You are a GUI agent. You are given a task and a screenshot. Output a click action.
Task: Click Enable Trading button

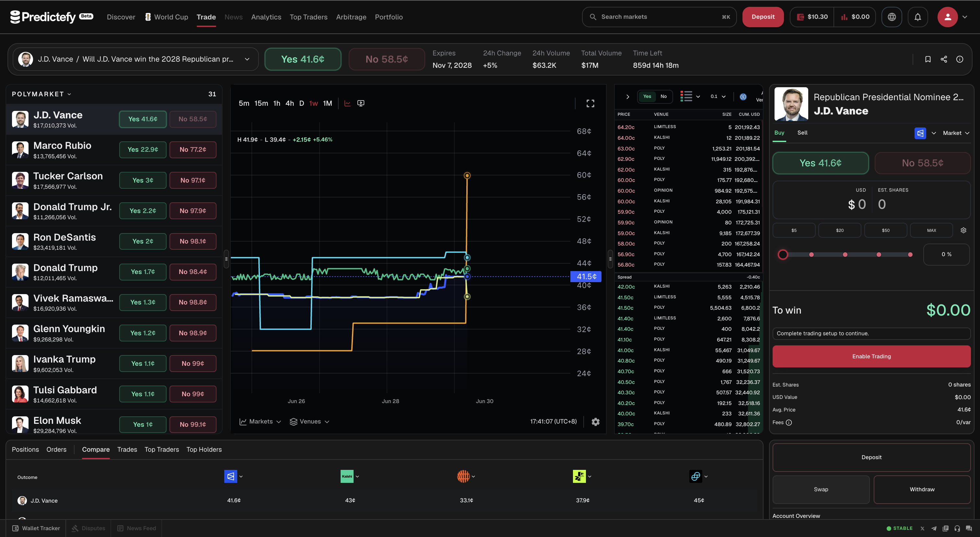pos(871,356)
